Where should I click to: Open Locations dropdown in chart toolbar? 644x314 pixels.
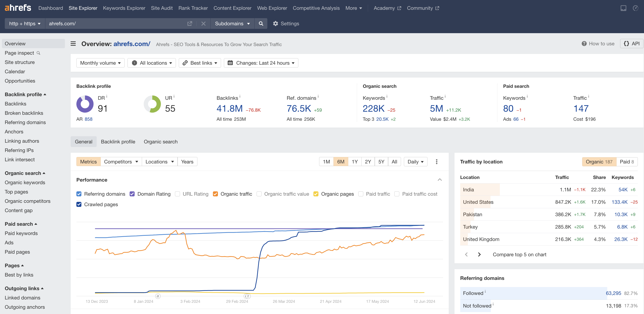[159, 162]
